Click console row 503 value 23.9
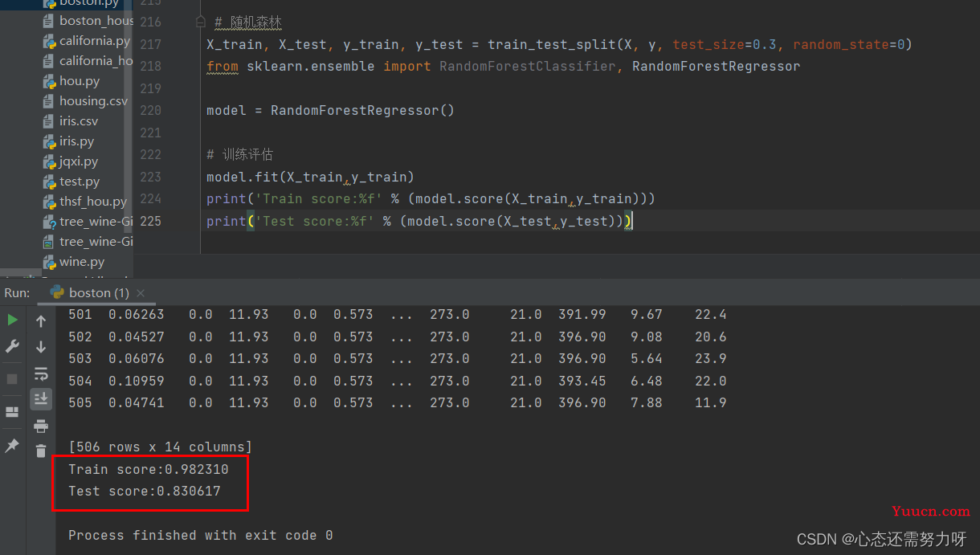980x555 pixels. point(711,358)
